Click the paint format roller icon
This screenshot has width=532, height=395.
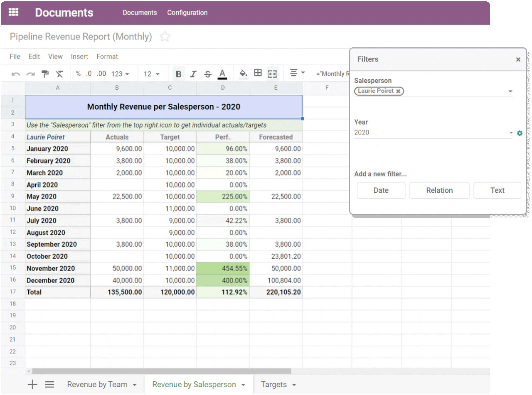[45, 74]
